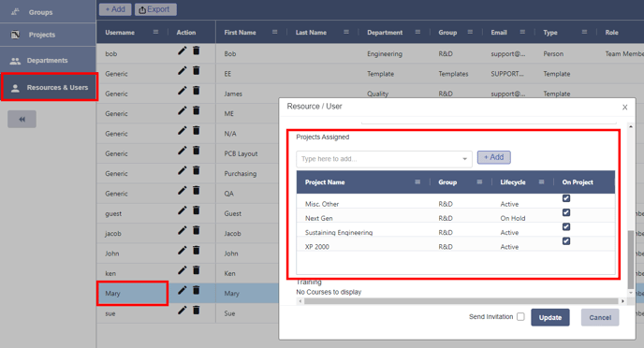Edit the Generic ME row
The height and width of the screenshot is (348, 644).
(x=182, y=110)
